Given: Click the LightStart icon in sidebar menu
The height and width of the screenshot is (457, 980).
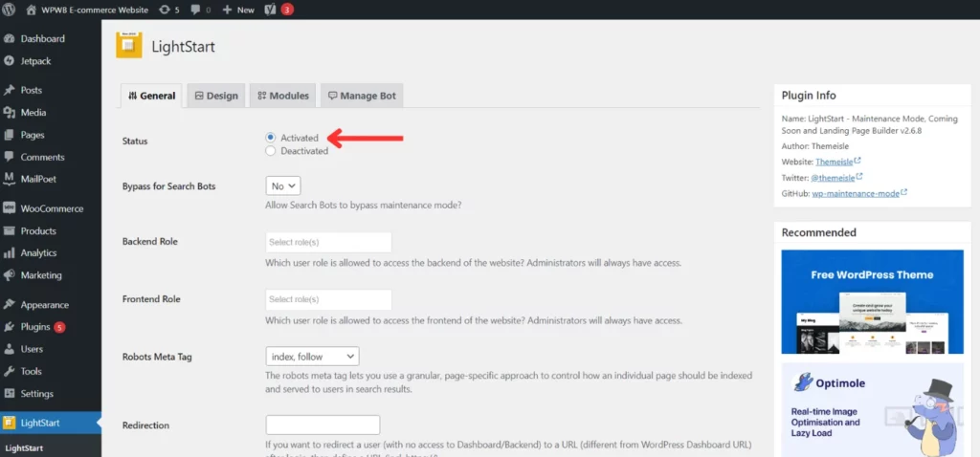Looking at the screenshot, I should click(x=9, y=423).
